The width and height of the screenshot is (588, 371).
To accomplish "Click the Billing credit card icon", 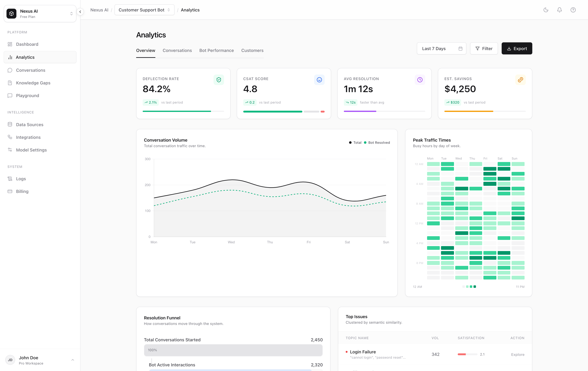I will pos(10,191).
